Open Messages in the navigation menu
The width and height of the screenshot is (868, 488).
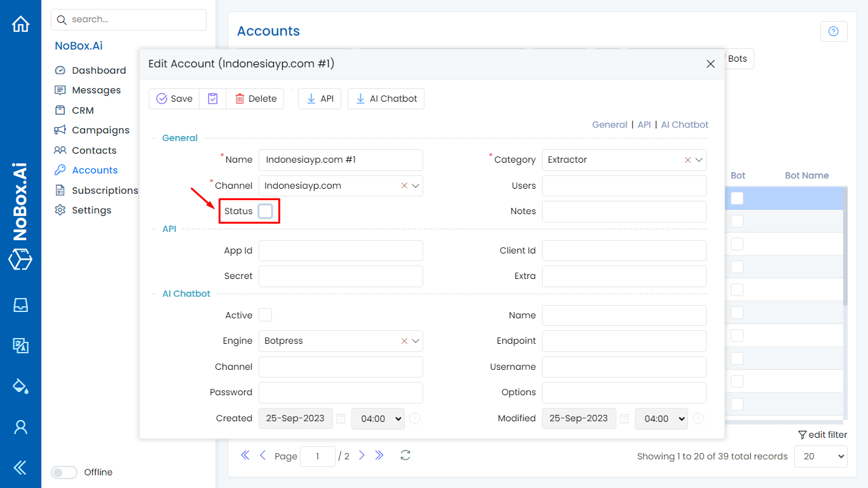tap(96, 90)
